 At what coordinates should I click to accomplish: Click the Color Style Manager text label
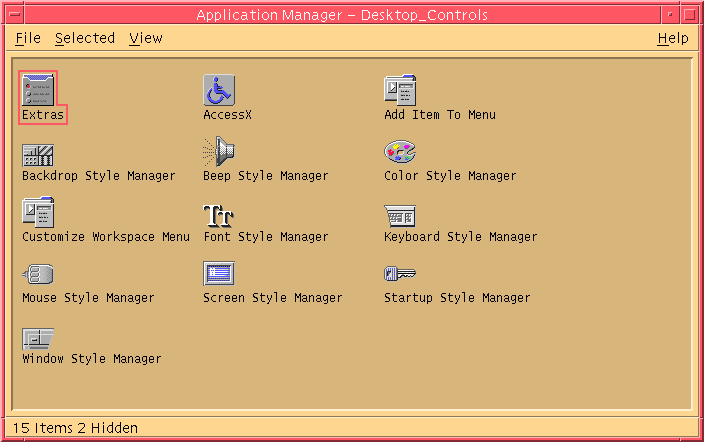point(450,176)
